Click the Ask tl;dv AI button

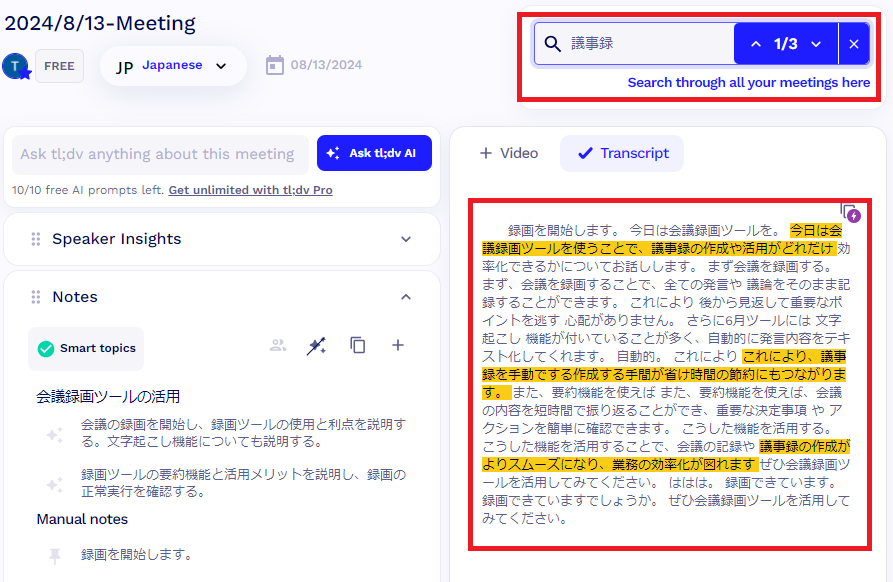coord(374,153)
